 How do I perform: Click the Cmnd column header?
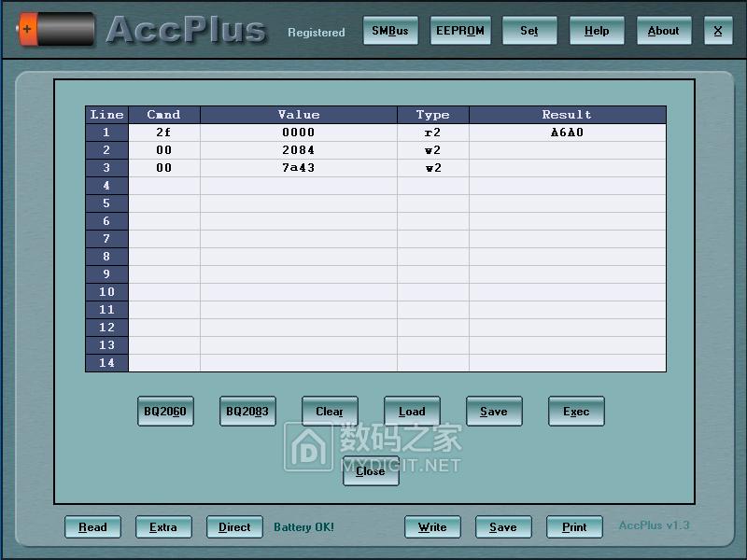tap(164, 115)
